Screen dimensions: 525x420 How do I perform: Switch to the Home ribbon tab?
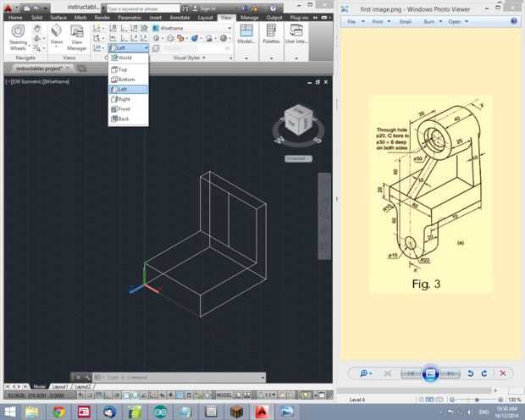coord(15,18)
